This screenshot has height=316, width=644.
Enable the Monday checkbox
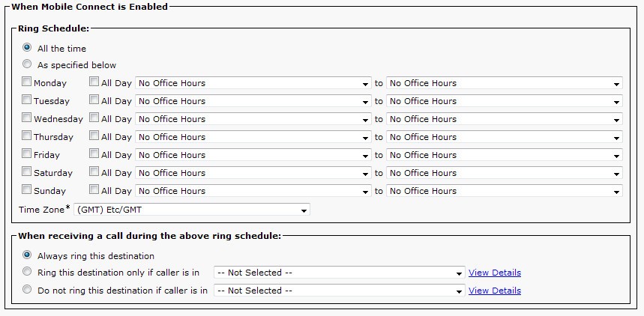coord(27,82)
